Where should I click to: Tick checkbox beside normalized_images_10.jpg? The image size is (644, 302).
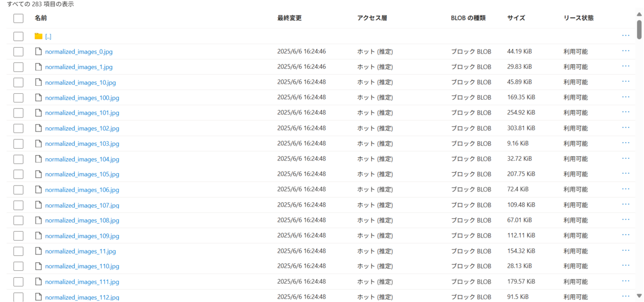(x=18, y=83)
